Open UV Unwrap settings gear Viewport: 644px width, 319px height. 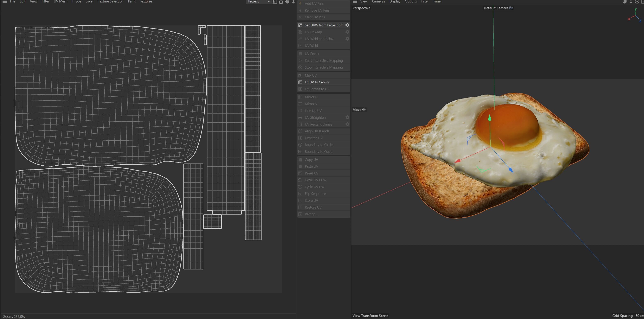coord(347,32)
